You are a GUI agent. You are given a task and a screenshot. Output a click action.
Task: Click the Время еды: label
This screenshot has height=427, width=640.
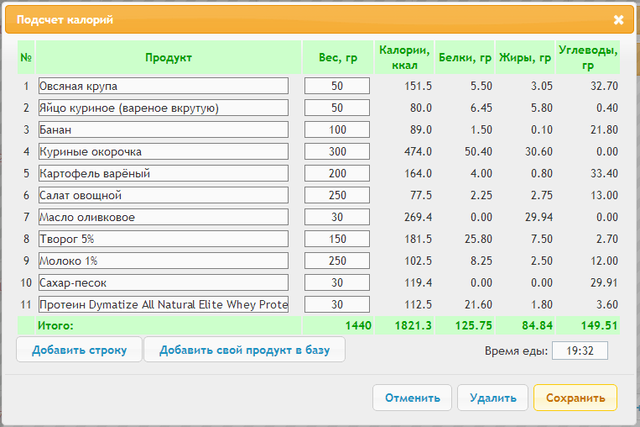pyautogui.click(x=516, y=351)
